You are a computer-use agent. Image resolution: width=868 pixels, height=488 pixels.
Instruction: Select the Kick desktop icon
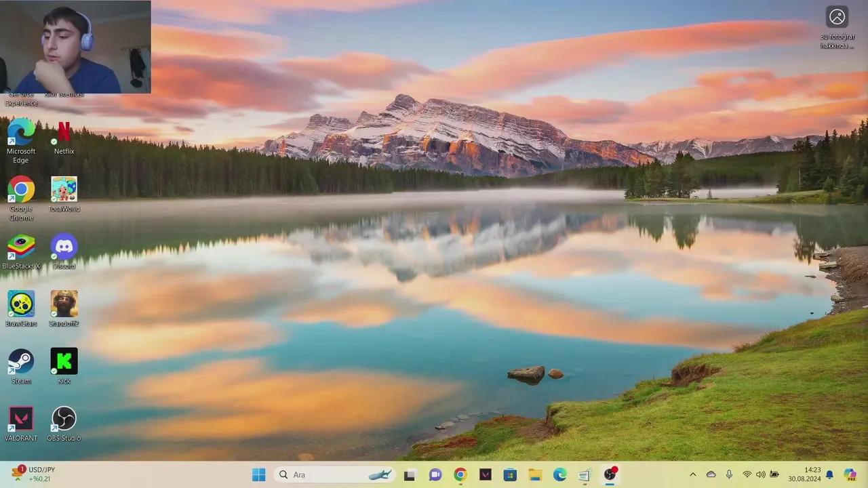click(64, 362)
